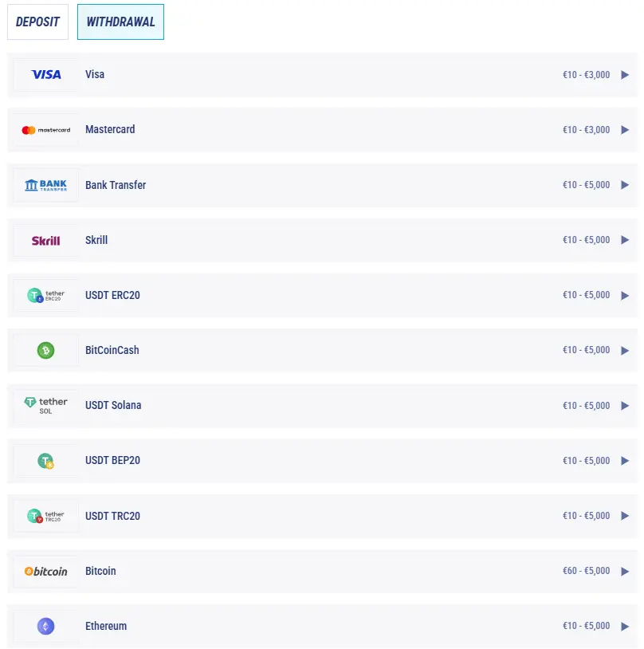The width and height of the screenshot is (644, 649).
Task: Select the Withdrawal tab
Action: 120,22
